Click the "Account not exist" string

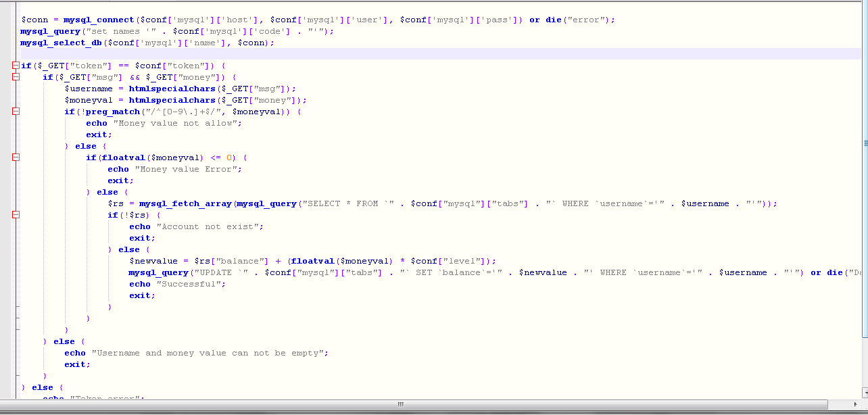tap(210, 226)
